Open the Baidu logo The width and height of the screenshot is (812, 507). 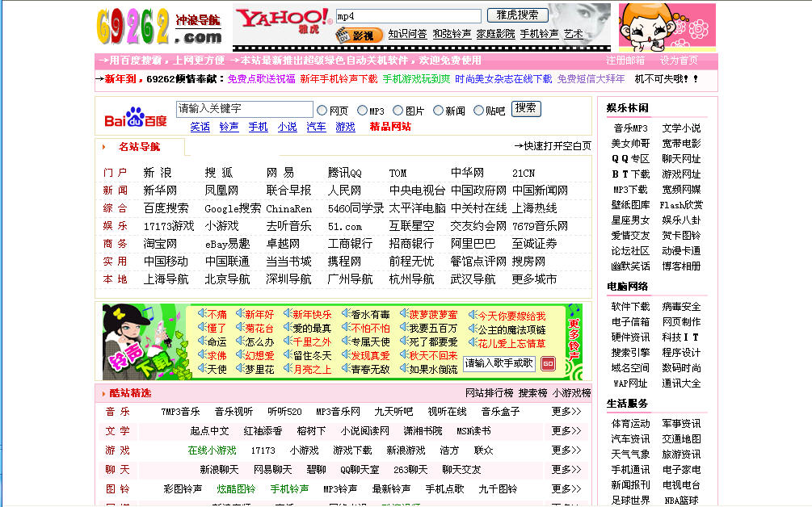click(x=136, y=117)
